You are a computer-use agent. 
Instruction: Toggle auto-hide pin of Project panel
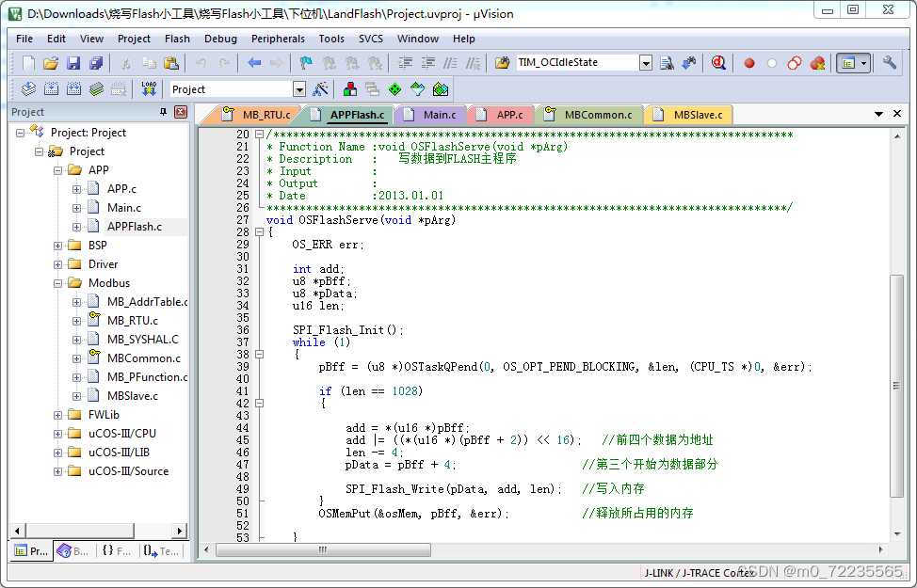pos(163,112)
